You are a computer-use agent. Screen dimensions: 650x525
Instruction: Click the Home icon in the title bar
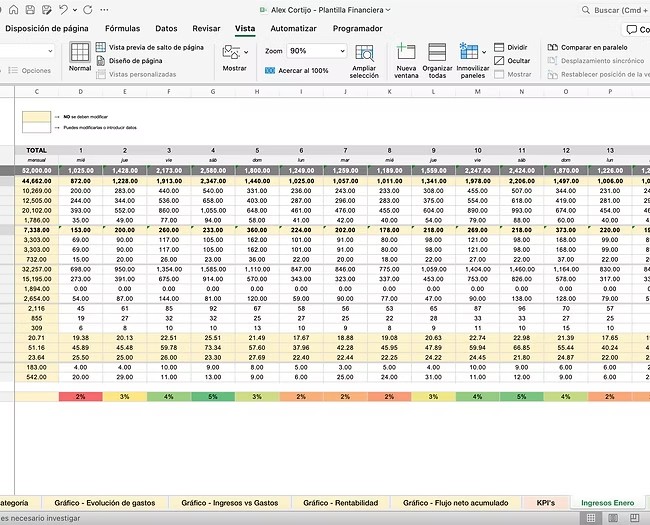click(x=14, y=10)
